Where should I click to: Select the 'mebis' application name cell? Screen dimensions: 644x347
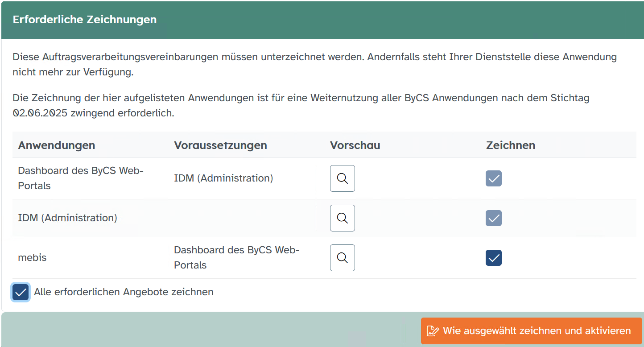point(32,258)
